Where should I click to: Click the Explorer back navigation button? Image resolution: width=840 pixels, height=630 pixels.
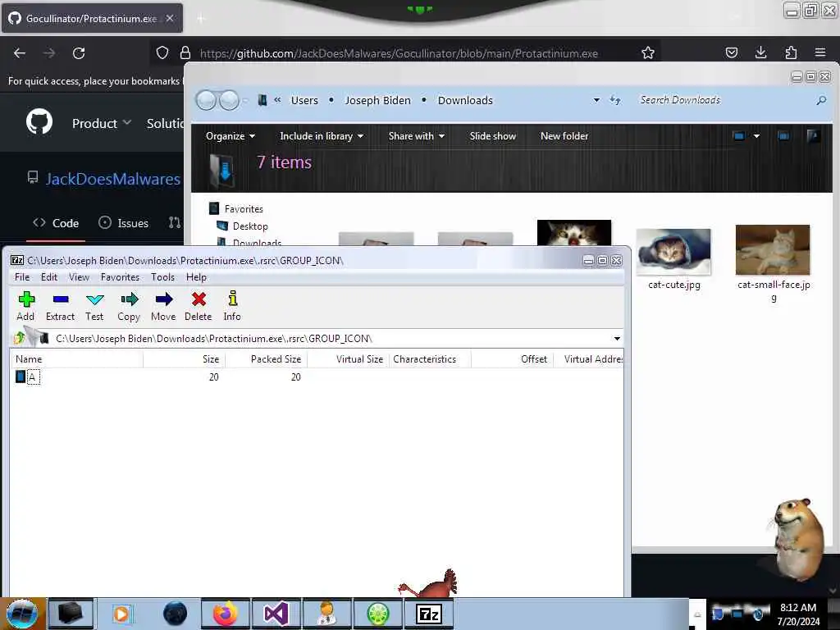click(x=206, y=100)
